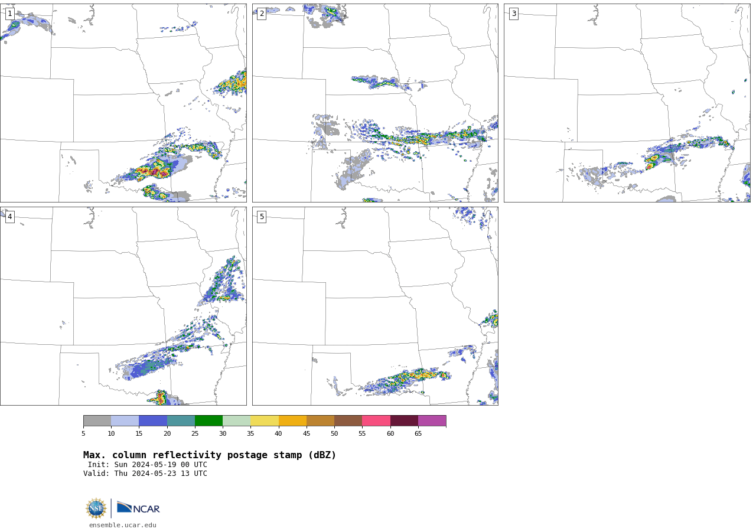Click the colorbar tick label 55

tap(362, 434)
